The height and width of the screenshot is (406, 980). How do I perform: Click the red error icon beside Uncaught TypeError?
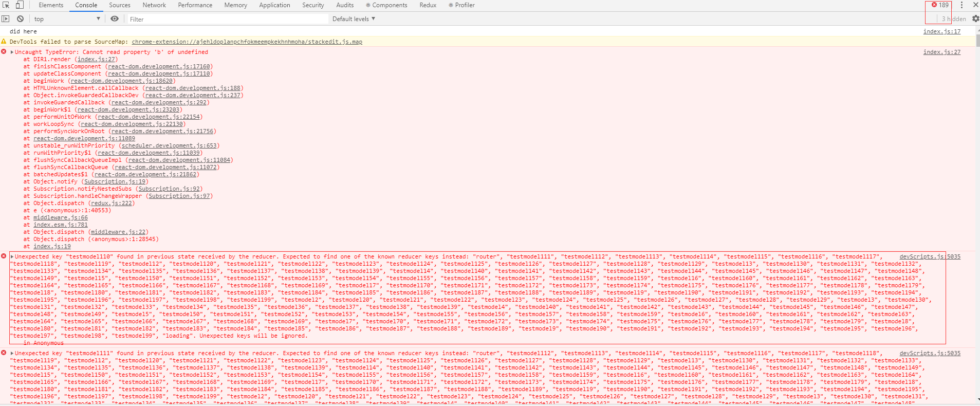coord(4,51)
